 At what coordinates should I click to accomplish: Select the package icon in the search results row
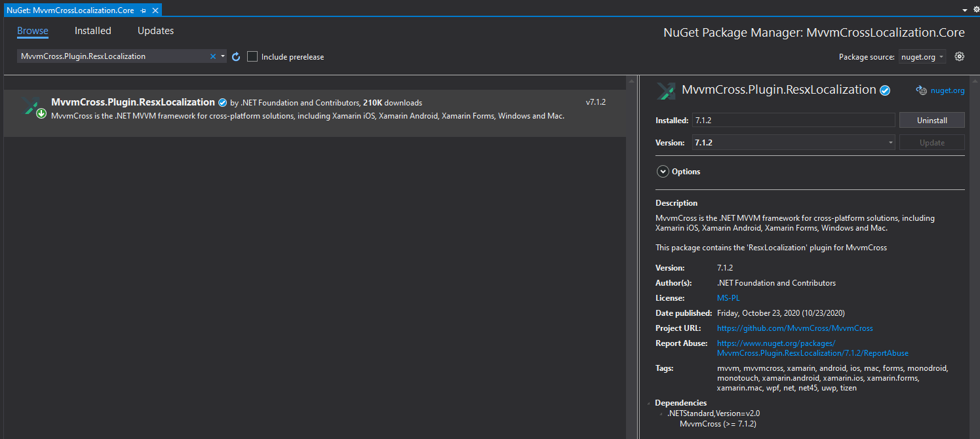(31, 105)
